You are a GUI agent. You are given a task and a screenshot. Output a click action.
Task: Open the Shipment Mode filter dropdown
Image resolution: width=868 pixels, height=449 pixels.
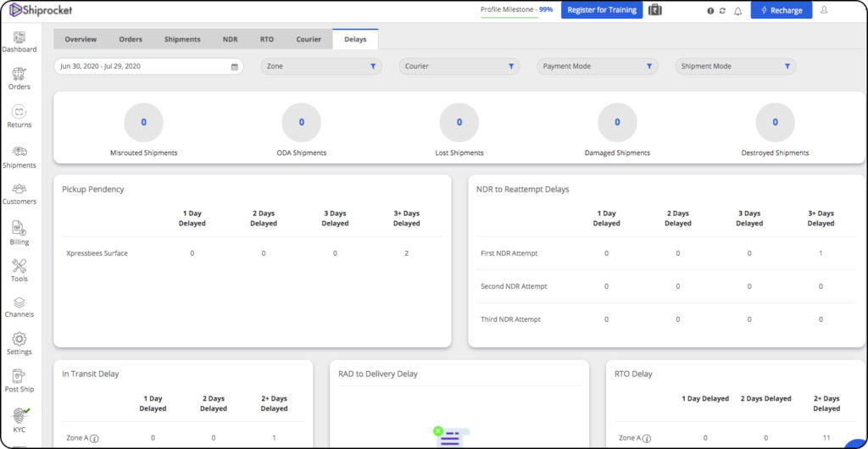(x=735, y=66)
